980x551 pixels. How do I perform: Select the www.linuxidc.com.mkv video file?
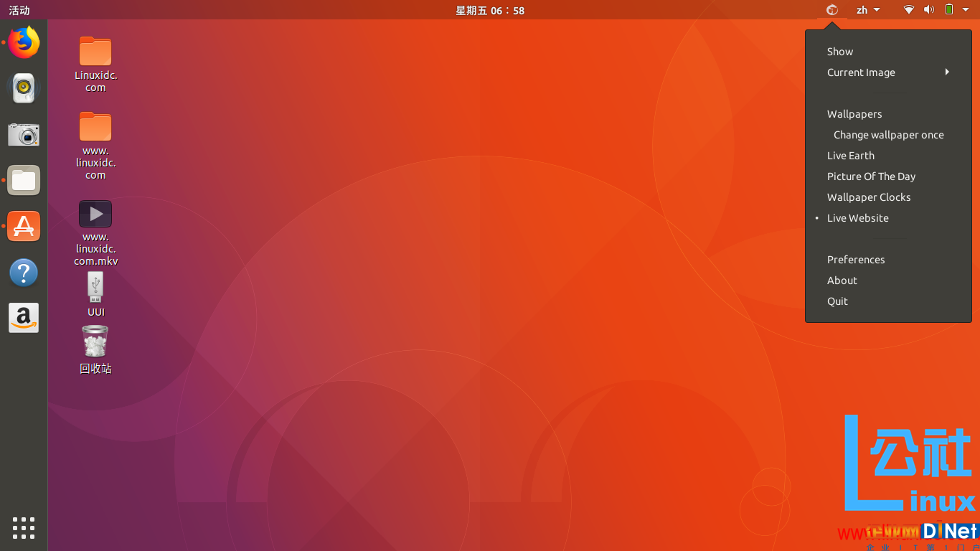95,233
